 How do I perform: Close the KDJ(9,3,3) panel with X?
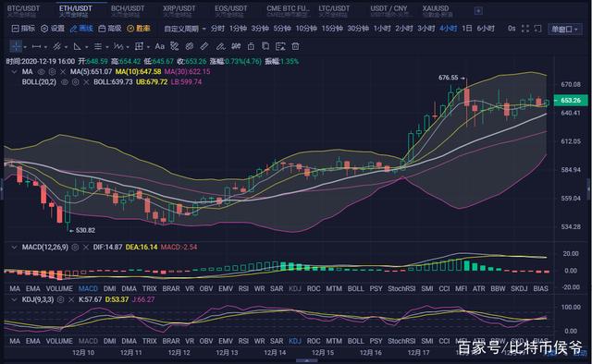tap(71, 299)
